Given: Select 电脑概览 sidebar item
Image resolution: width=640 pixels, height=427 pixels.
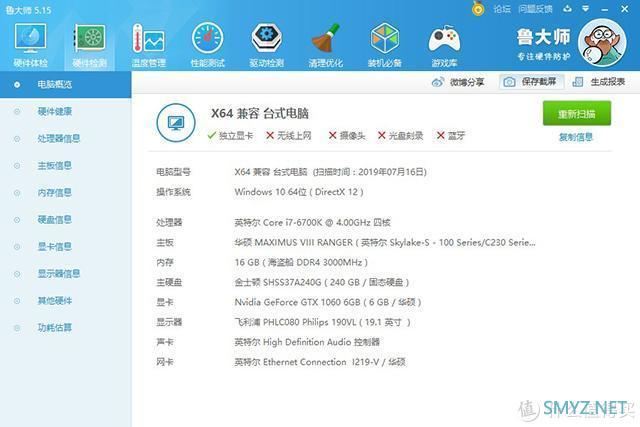Looking at the screenshot, I should (65, 85).
